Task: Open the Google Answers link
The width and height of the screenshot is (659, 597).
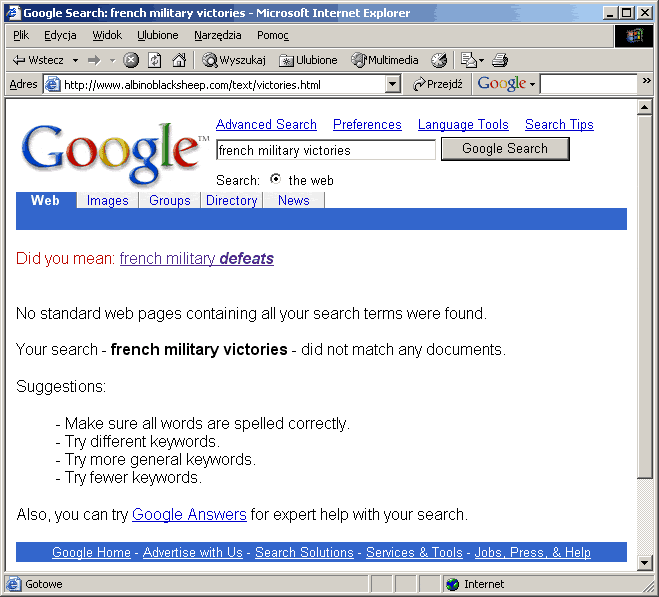Action: 189,515
